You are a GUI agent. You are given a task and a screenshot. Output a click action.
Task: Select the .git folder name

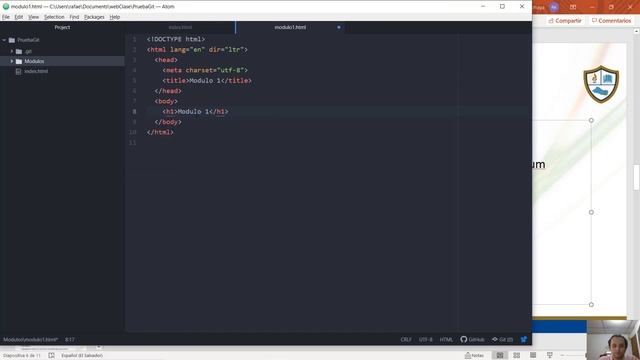pos(28,51)
